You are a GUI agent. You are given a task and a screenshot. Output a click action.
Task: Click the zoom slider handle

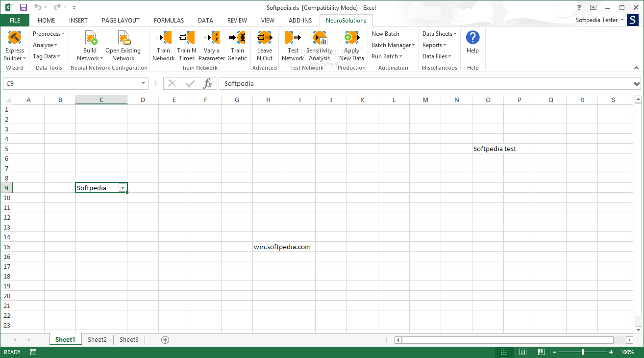pos(583,352)
